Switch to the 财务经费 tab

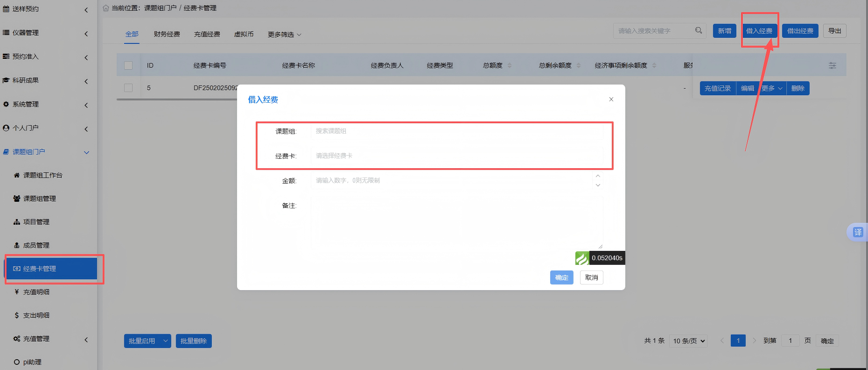coord(167,34)
